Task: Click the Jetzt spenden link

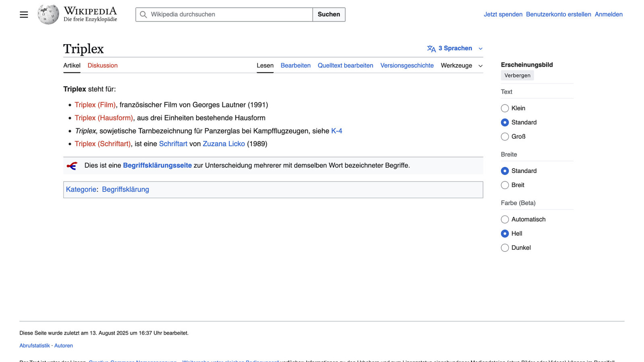Action: pos(503,14)
